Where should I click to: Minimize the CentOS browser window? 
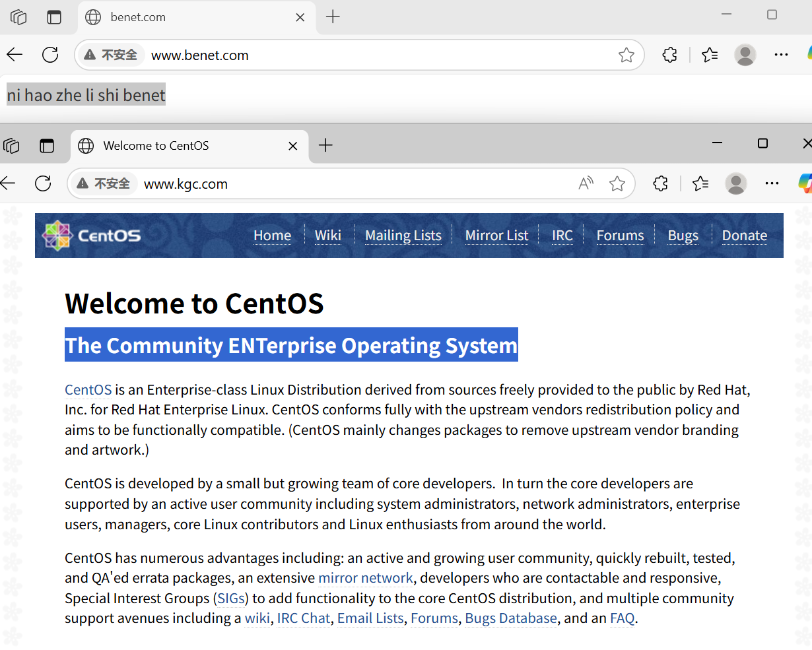point(718,143)
